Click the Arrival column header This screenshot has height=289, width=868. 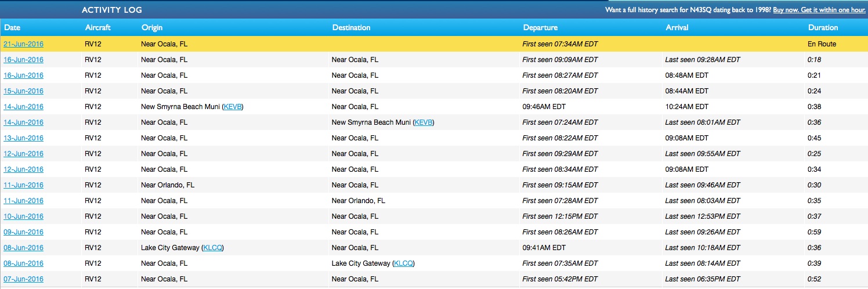pyautogui.click(x=677, y=27)
